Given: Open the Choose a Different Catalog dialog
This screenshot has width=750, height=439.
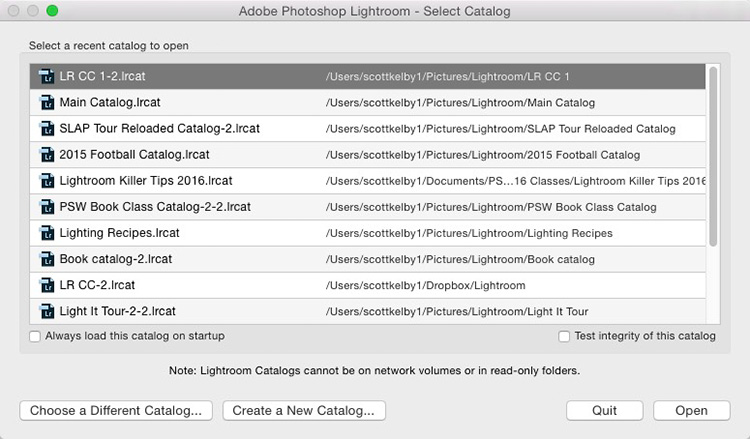Looking at the screenshot, I should (116, 411).
